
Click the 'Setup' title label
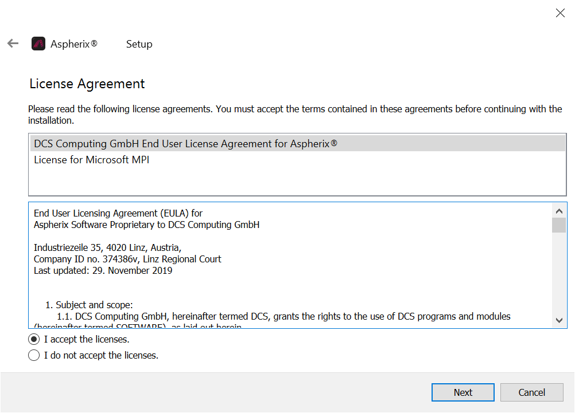pyautogui.click(x=139, y=44)
